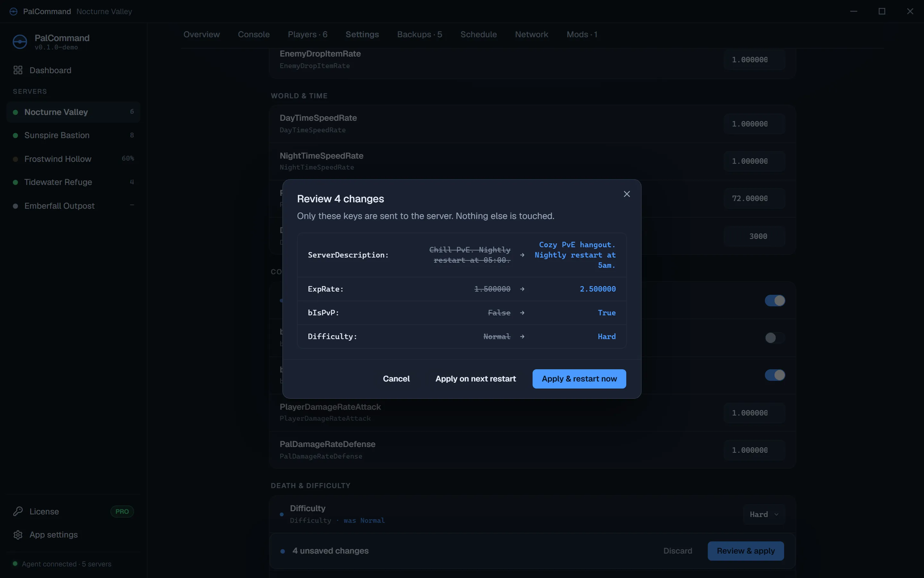This screenshot has width=924, height=578.
Task: Click Agent connected status indicator
Action: (x=15, y=564)
